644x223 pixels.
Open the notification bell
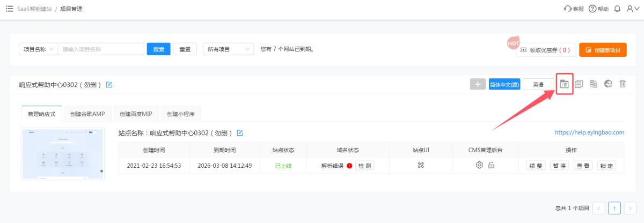click(617, 9)
